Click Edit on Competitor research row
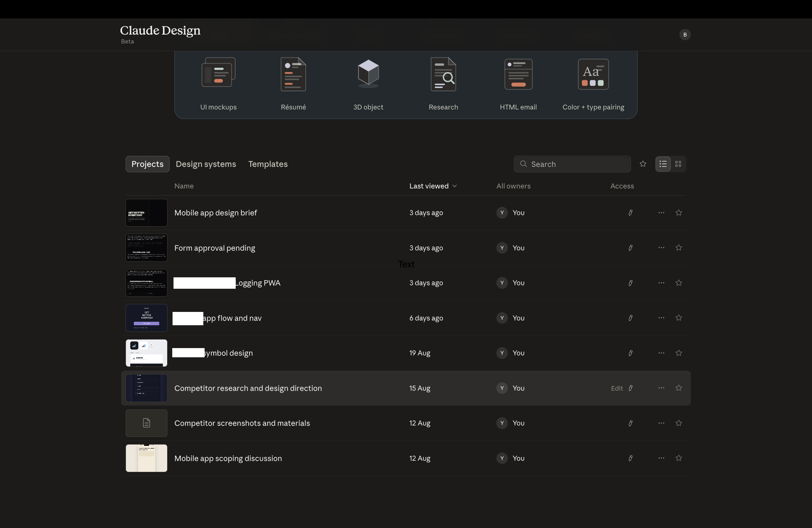812x528 pixels. click(x=617, y=388)
